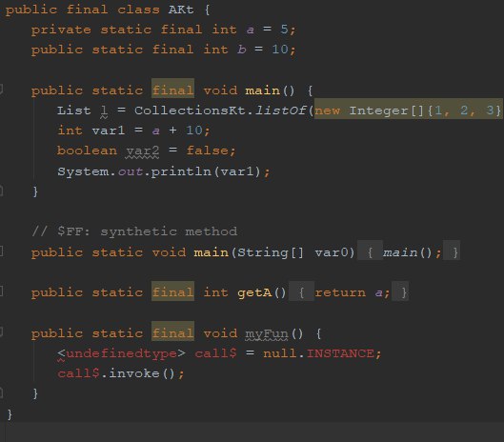
Task: Click var1 in the int declaration
Action: click(x=109, y=131)
